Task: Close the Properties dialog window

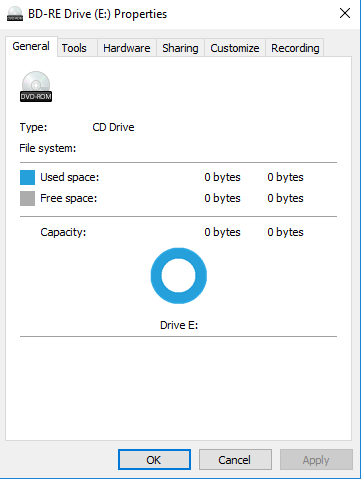Action: tap(345, 13)
